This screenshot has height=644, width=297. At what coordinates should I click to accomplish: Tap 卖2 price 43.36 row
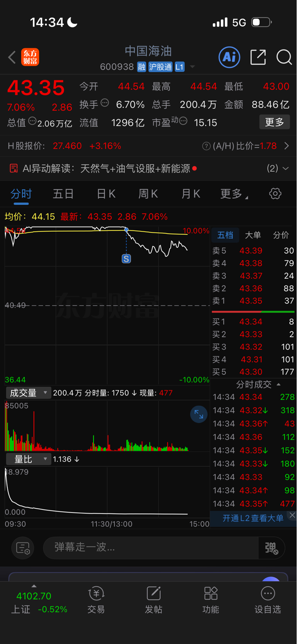click(253, 289)
